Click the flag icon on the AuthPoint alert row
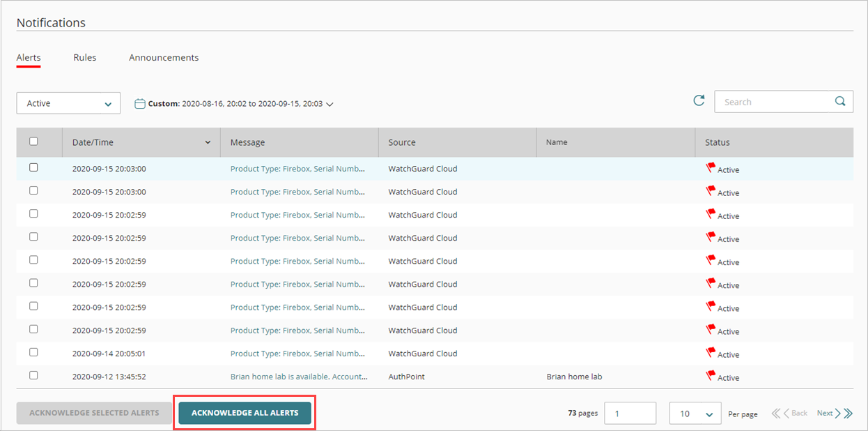Image resolution: width=868 pixels, height=431 pixels. (x=711, y=374)
